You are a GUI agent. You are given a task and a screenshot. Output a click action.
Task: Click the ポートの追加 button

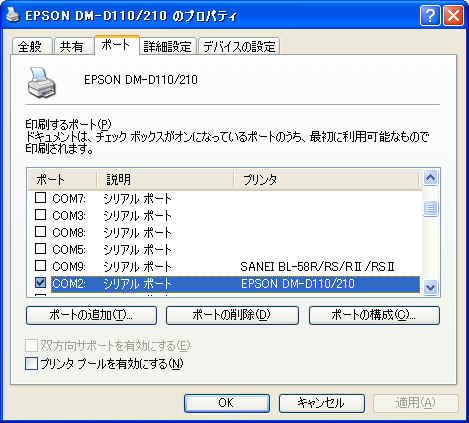(x=91, y=315)
